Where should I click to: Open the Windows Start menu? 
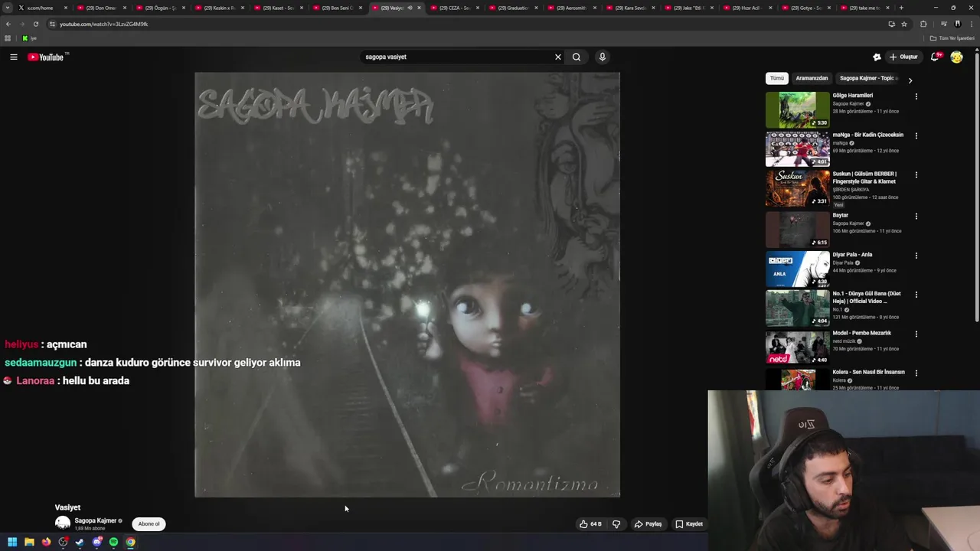[12, 542]
